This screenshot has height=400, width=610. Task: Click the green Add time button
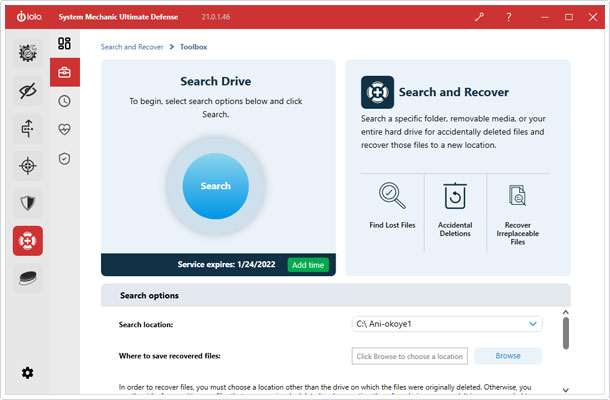[x=308, y=265]
